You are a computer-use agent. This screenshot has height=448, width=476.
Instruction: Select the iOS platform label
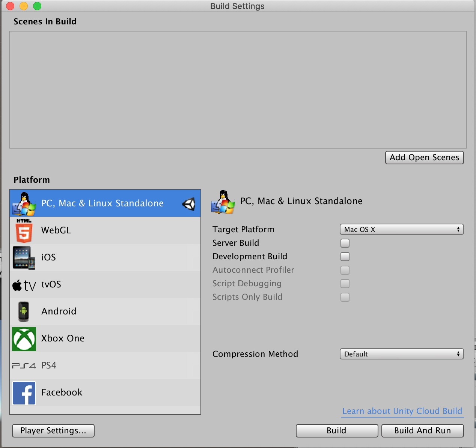pos(48,257)
